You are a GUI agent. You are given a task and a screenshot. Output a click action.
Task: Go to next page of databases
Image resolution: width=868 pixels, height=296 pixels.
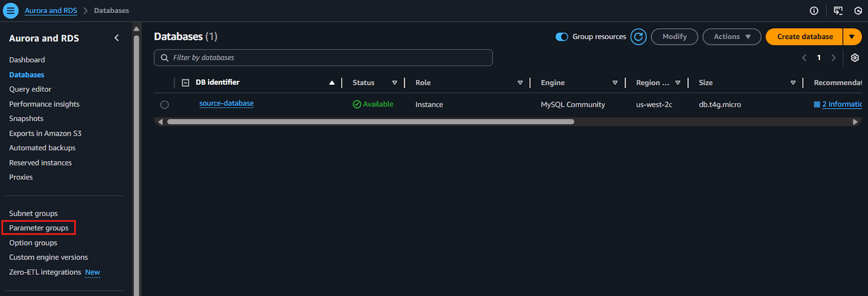(834, 58)
